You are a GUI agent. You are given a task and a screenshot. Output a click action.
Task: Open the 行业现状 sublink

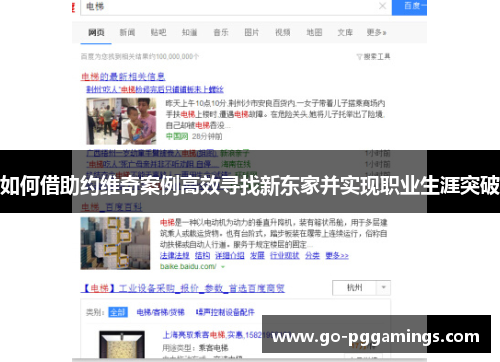[x=285, y=256]
